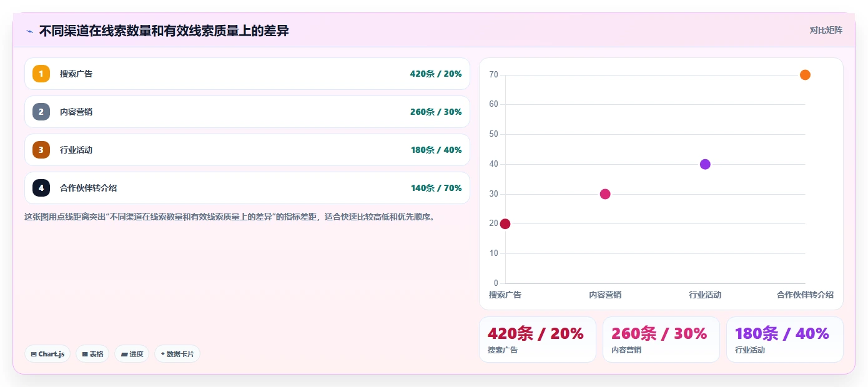Click the y-axis tick label 10
This screenshot has height=387, width=868.
[493, 253]
